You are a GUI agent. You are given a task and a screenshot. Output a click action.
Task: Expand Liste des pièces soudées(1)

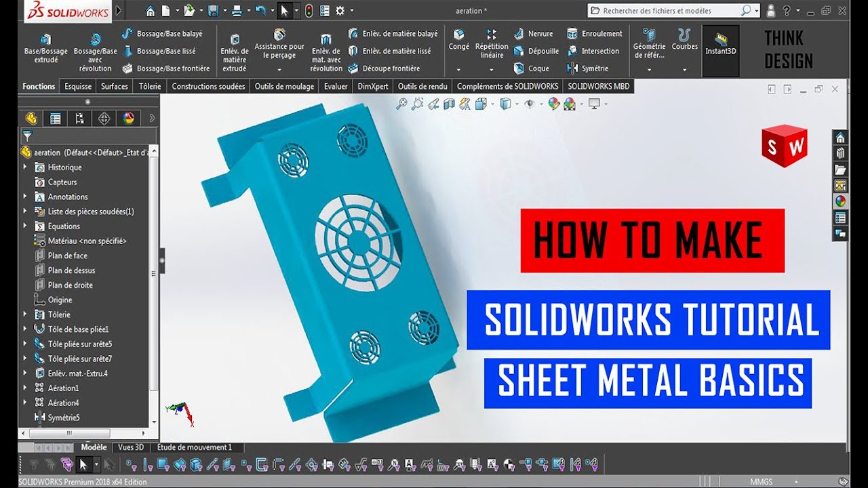26,211
